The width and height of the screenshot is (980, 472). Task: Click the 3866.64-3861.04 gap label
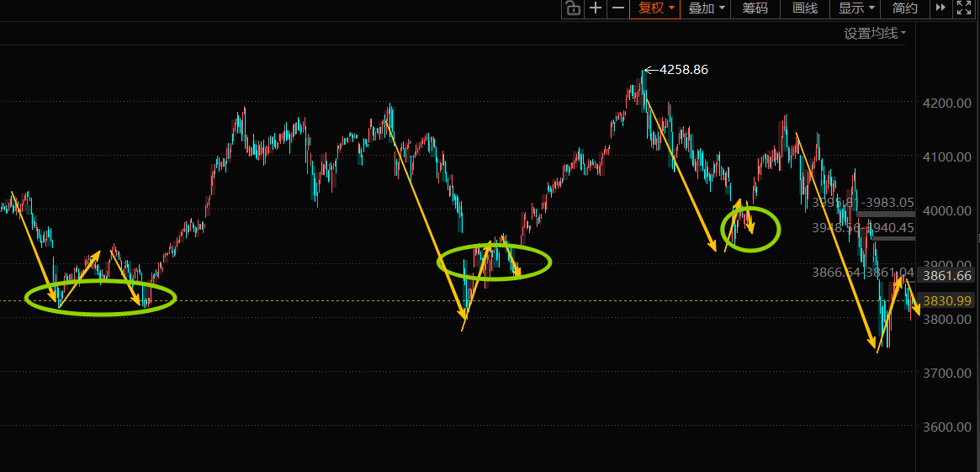pyautogui.click(x=863, y=273)
